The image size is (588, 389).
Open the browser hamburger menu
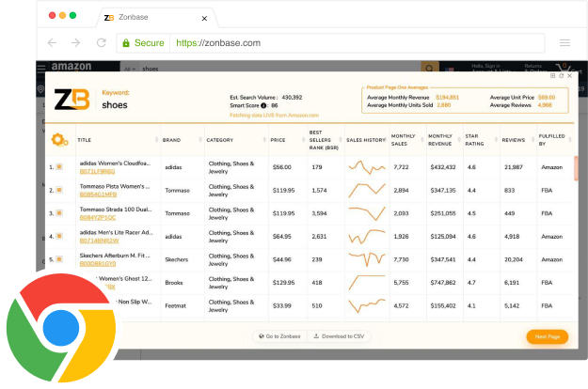pos(564,42)
